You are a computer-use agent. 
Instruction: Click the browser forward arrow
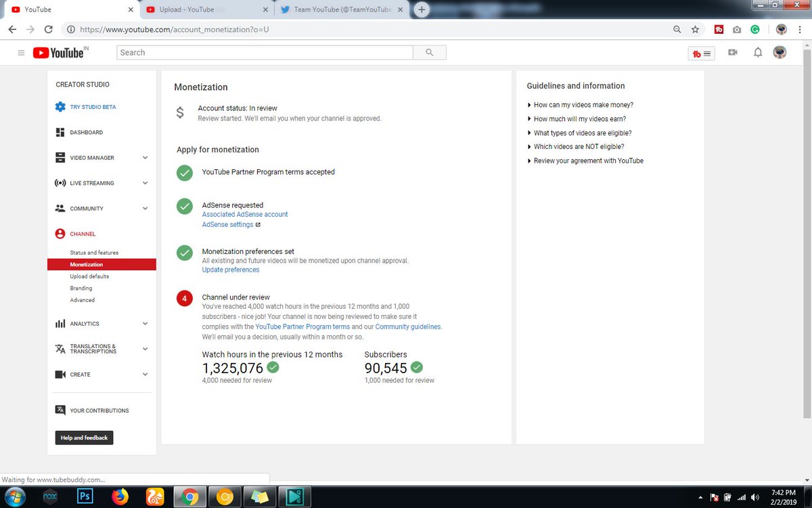point(30,30)
